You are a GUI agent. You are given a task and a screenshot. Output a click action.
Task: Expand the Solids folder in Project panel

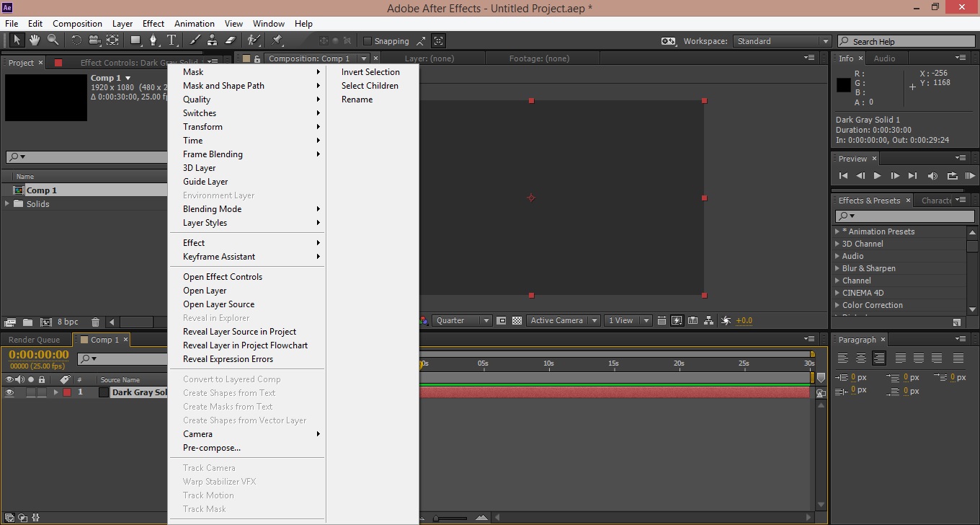click(x=7, y=204)
